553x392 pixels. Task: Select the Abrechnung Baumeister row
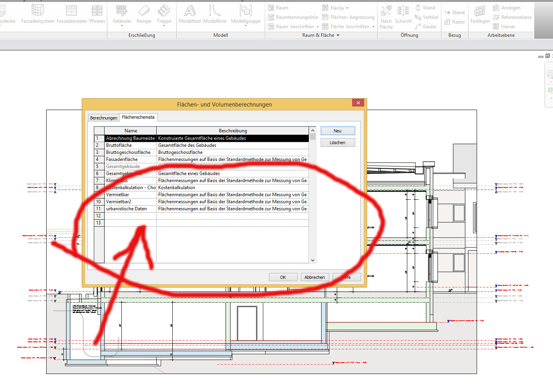point(201,138)
